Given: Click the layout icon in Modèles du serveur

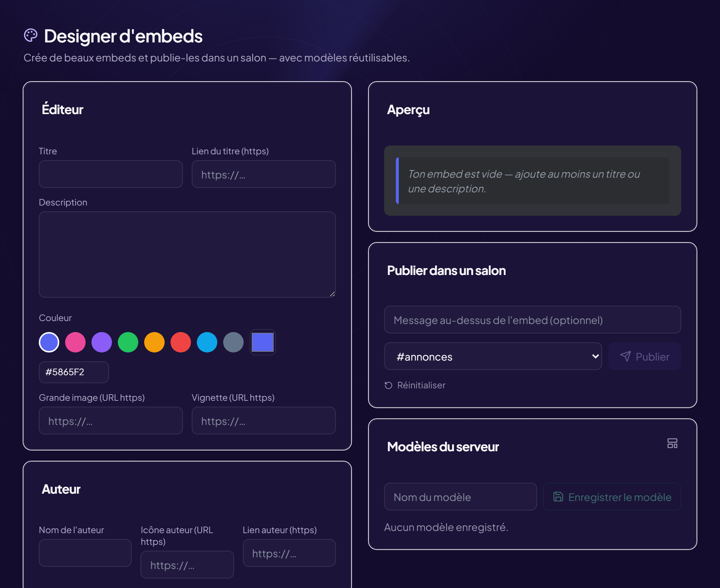Looking at the screenshot, I should click(x=672, y=443).
